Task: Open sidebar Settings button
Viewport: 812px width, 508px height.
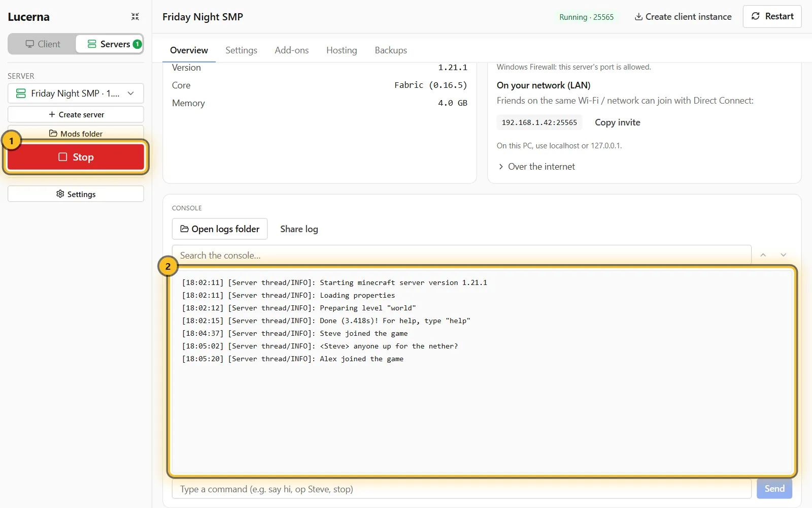Action: 76,194
